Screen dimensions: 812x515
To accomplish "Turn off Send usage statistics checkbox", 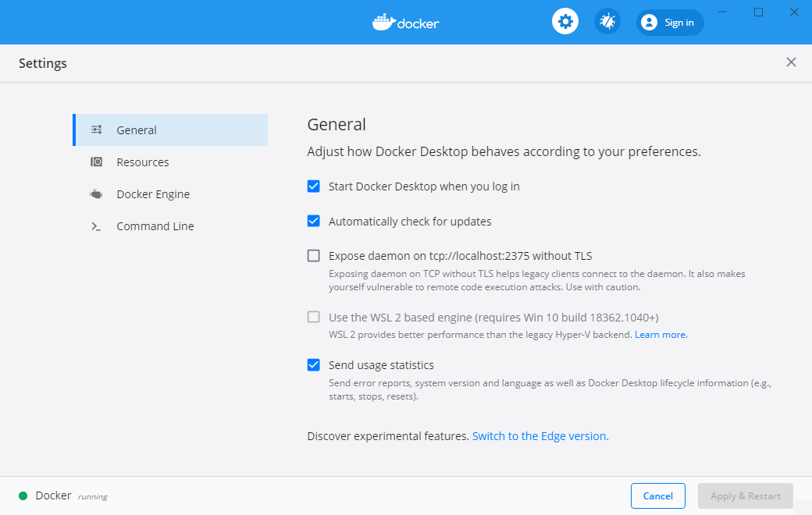I will pyautogui.click(x=314, y=364).
